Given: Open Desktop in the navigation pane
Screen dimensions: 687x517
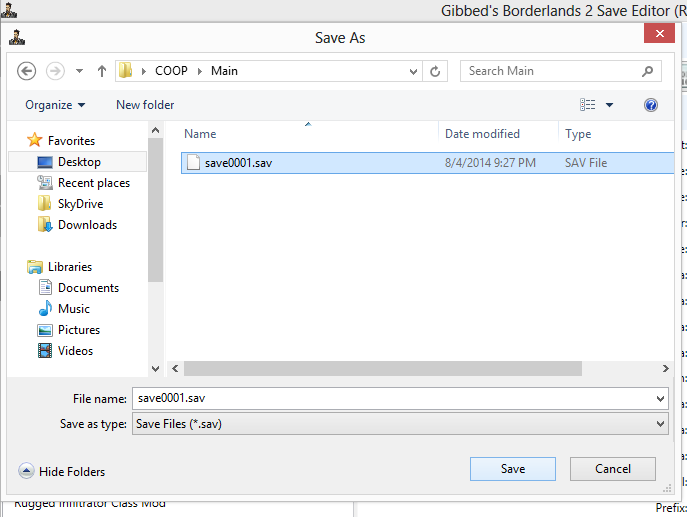Looking at the screenshot, I should coord(79,162).
